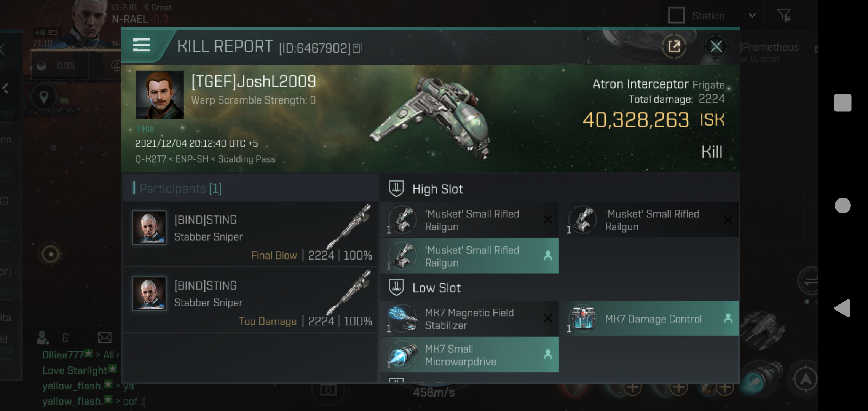Open the overview filter icon
This screenshot has height=411, width=868.
coord(783,16)
